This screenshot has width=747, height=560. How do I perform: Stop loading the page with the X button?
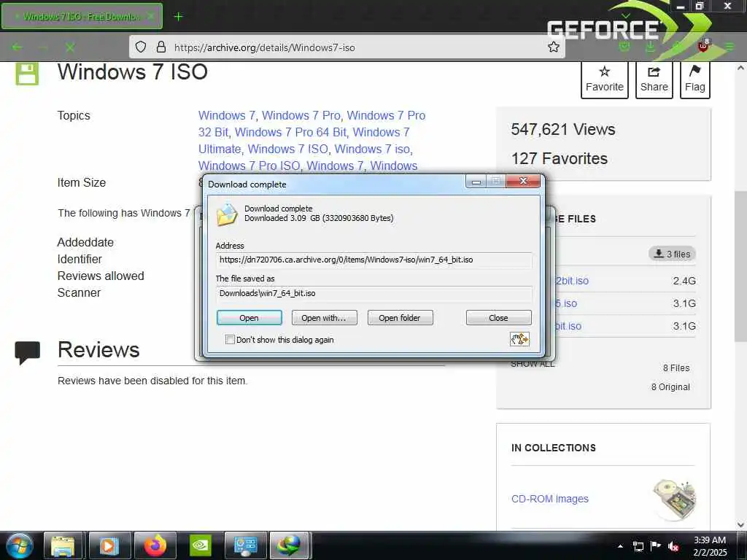[x=70, y=47]
